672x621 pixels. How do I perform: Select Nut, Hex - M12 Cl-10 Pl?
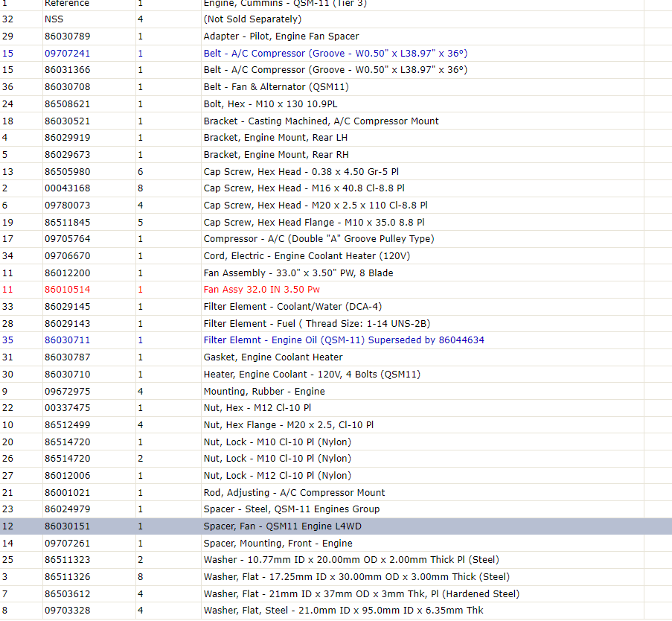pos(257,408)
